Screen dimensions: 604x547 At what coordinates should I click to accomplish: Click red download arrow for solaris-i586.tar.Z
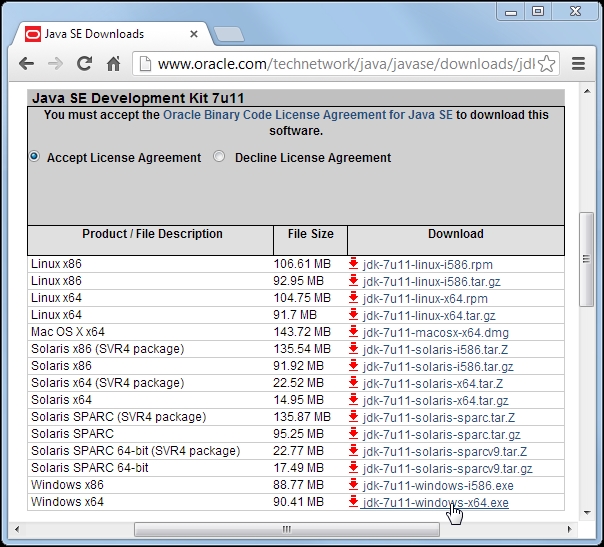tap(353, 349)
